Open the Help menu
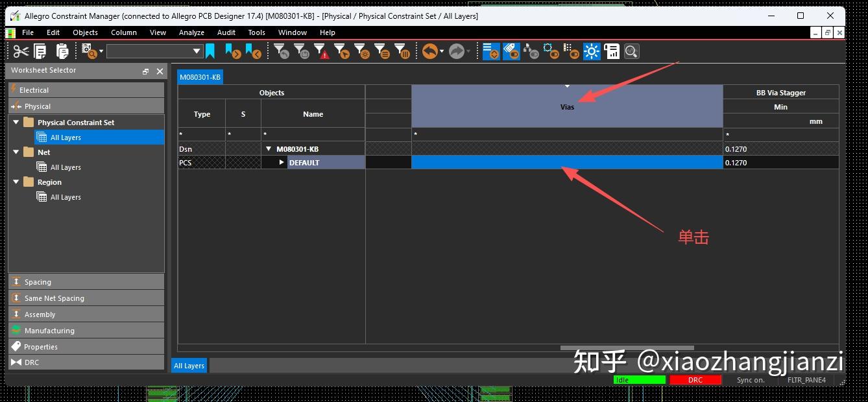 coord(328,32)
